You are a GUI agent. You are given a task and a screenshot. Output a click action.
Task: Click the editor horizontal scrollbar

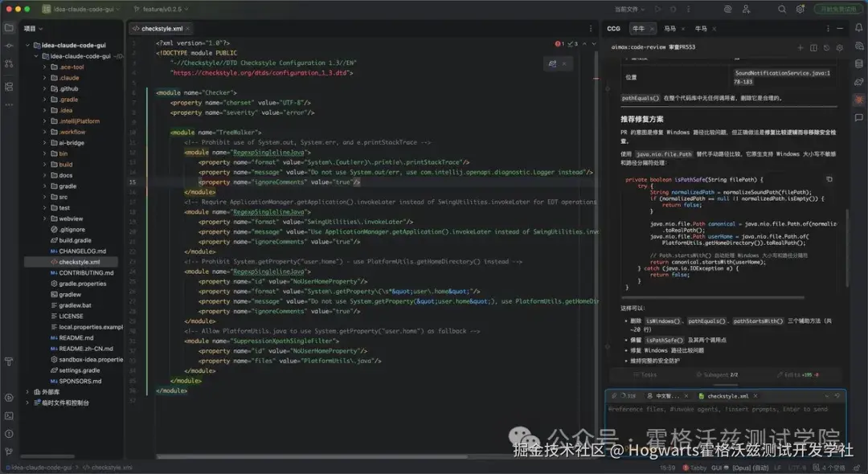click(312, 457)
